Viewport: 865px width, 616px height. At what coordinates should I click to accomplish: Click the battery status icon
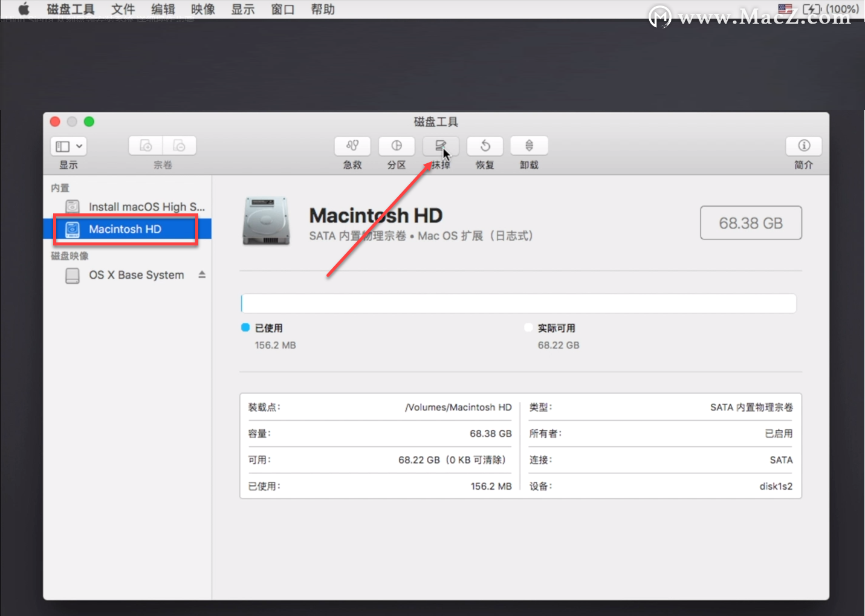(x=812, y=9)
